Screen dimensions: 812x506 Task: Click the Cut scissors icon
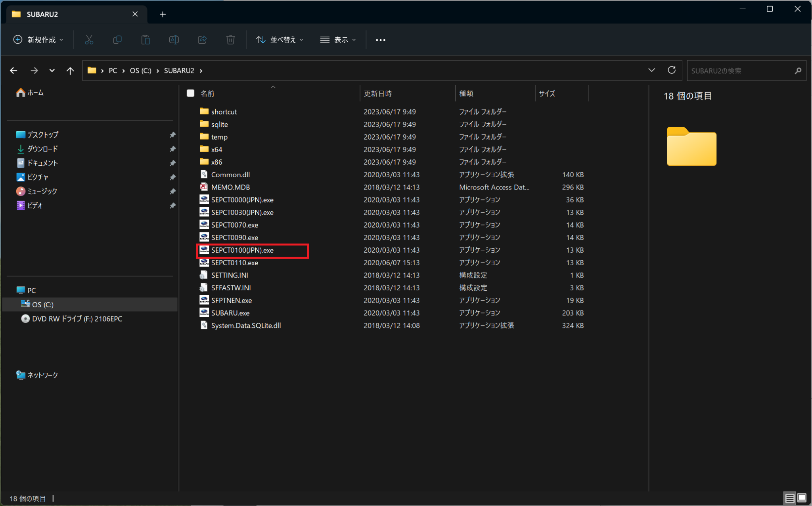(x=89, y=40)
